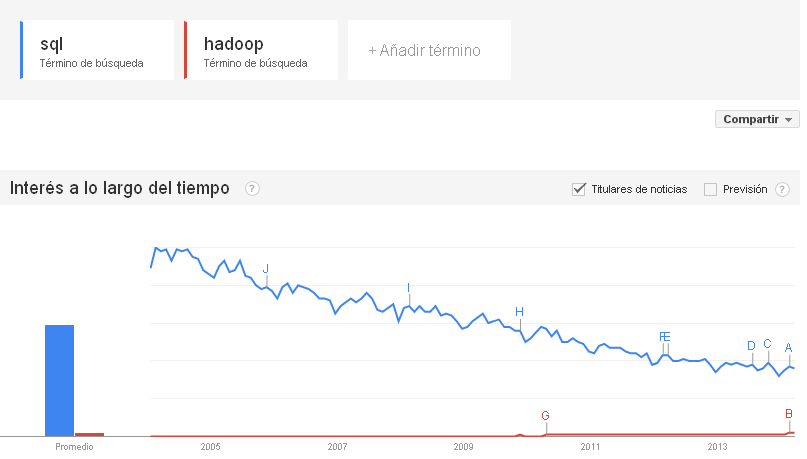Uncheck Titulares de noticias checkbox
The width and height of the screenshot is (807, 459).
[x=578, y=189]
